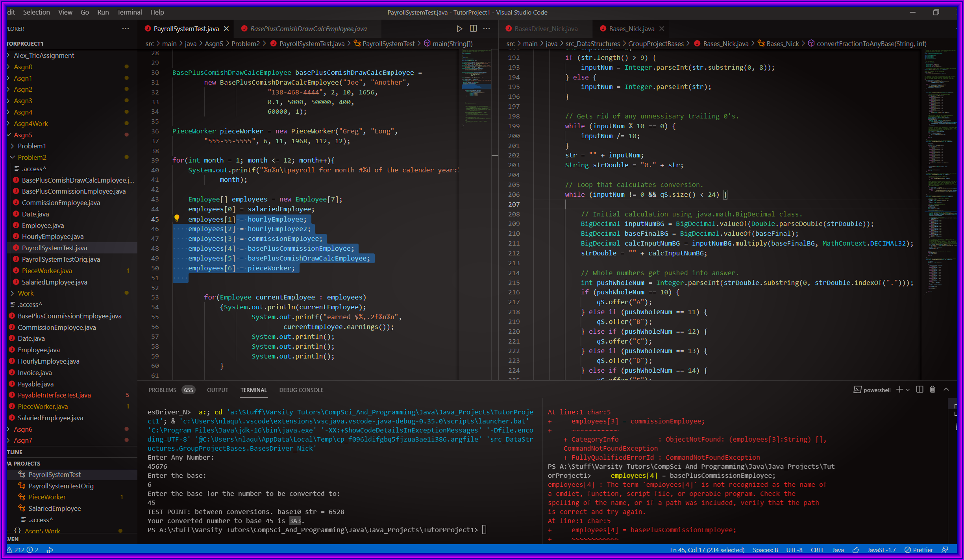This screenshot has height=560, width=964.
Task: Close the Bases_Nick.java tab
Action: point(662,29)
